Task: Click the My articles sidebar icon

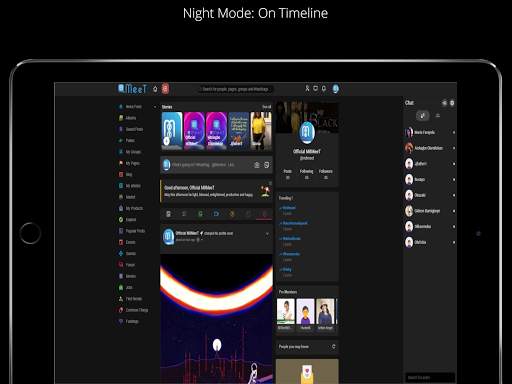Action: [121, 186]
